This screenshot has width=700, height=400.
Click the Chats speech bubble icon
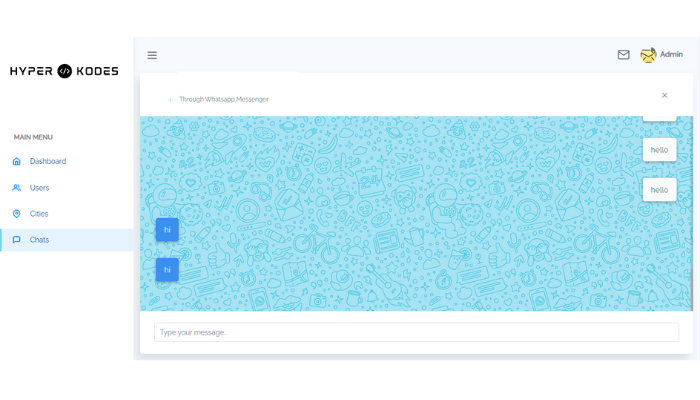(16, 240)
